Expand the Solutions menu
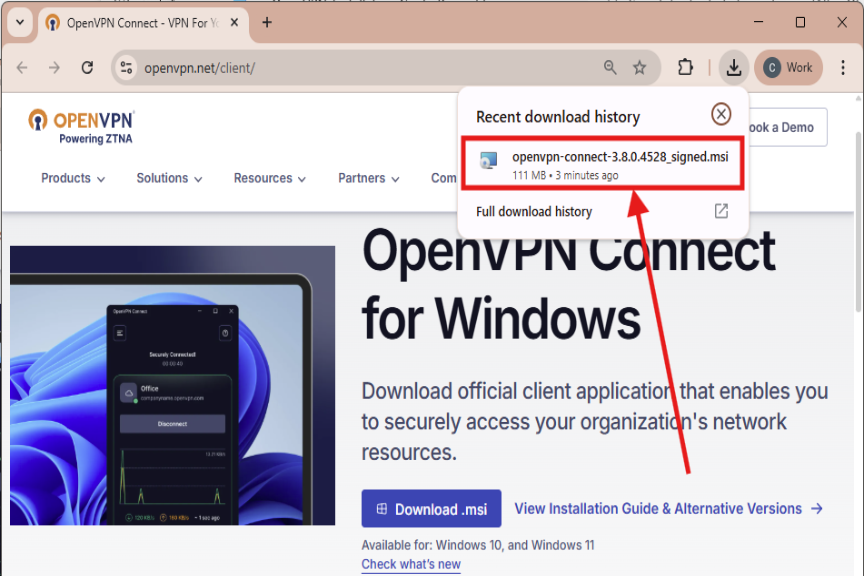 click(x=169, y=178)
